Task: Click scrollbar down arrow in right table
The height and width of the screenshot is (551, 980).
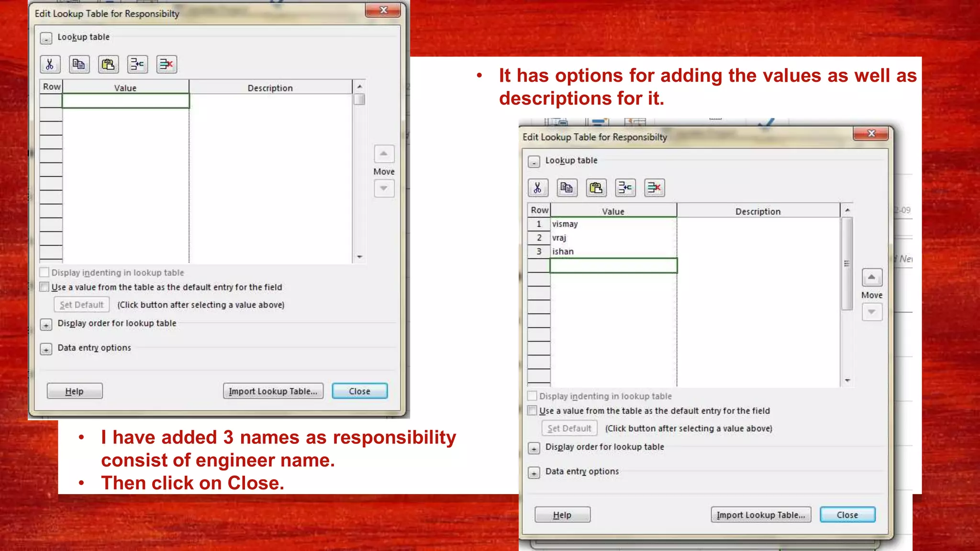Action: 847,380
